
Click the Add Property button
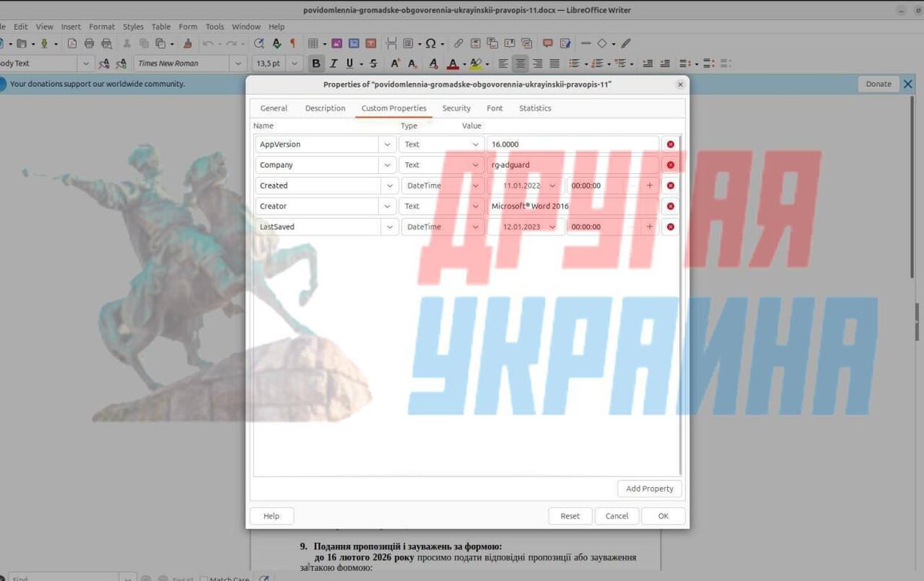pyautogui.click(x=649, y=489)
